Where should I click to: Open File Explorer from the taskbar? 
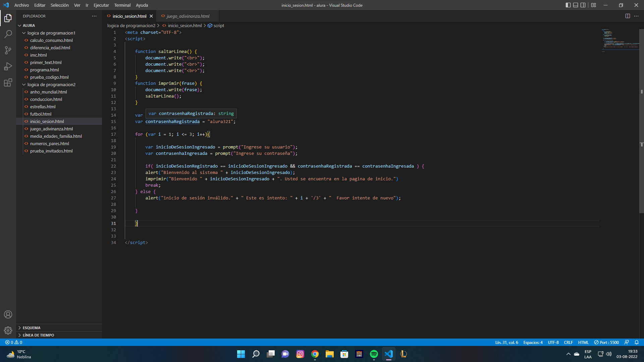[329, 354]
